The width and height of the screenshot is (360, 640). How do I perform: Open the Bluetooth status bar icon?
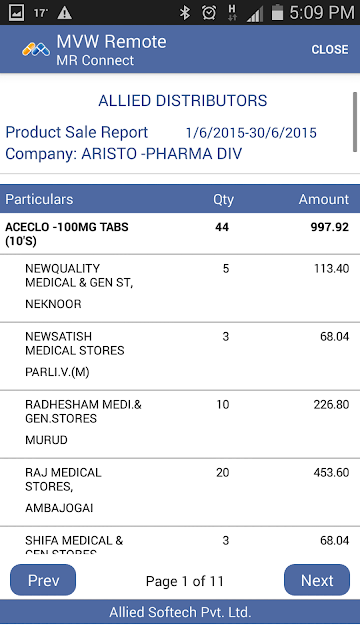point(185,13)
